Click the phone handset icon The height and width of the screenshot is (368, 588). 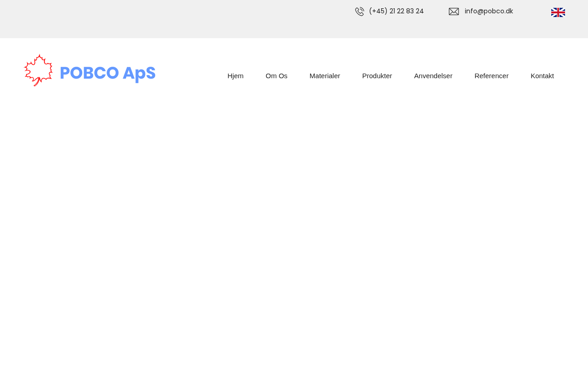click(359, 11)
